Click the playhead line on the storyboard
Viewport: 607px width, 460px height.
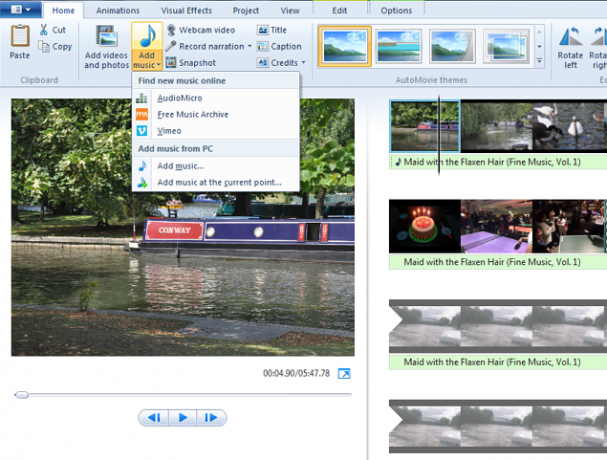(439, 136)
